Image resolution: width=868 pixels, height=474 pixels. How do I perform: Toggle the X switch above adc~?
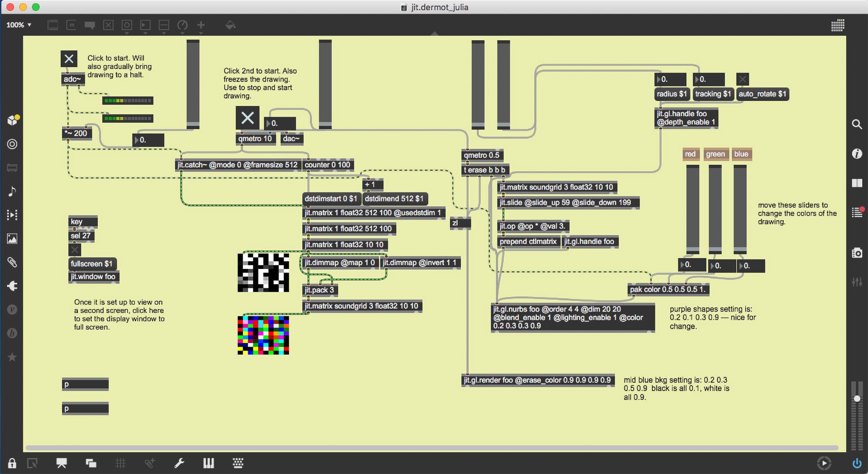coord(69,59)
